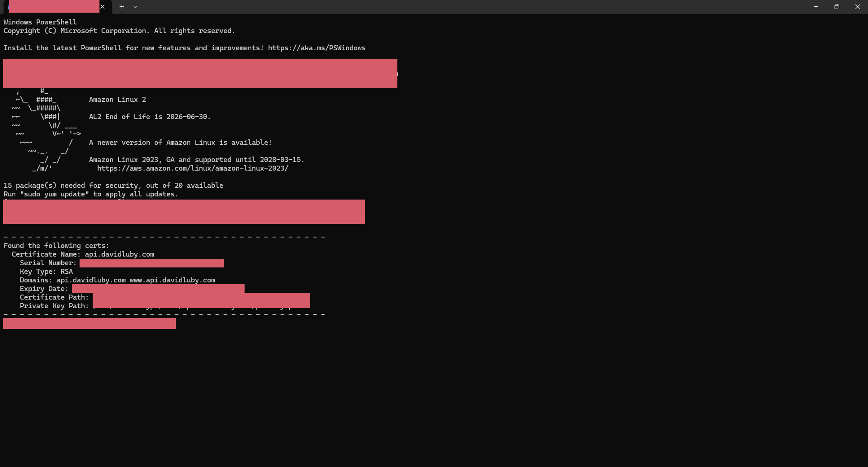
Task: Click the www.api.davidluby.com domain in Domains line
Action: point(172,280)
